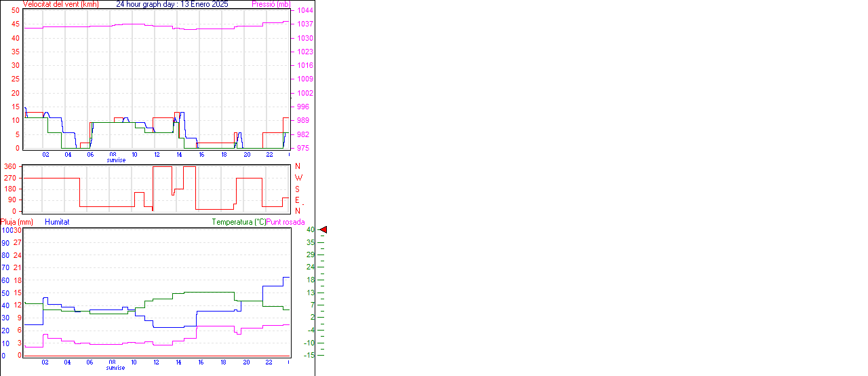This screenshot has width=868, height=376.
Task: Click the 270 value on wind direction axis
Action: point(10,178)
